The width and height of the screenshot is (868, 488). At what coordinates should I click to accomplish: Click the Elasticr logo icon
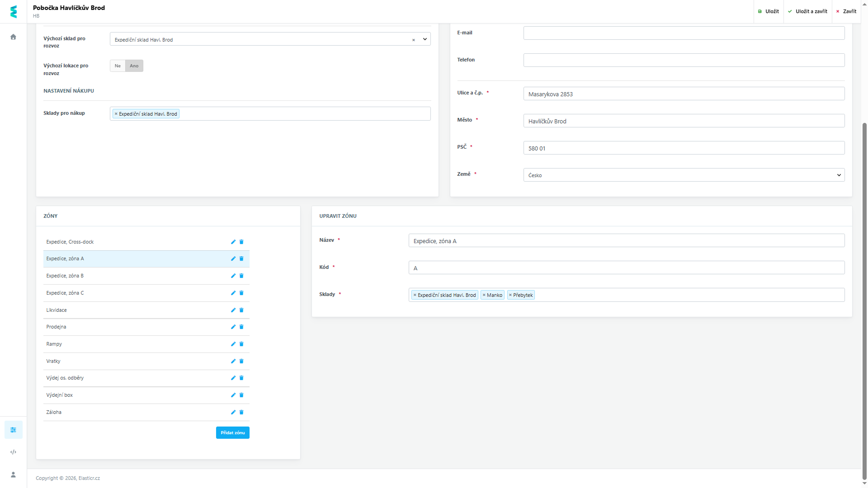click(14, 12)
